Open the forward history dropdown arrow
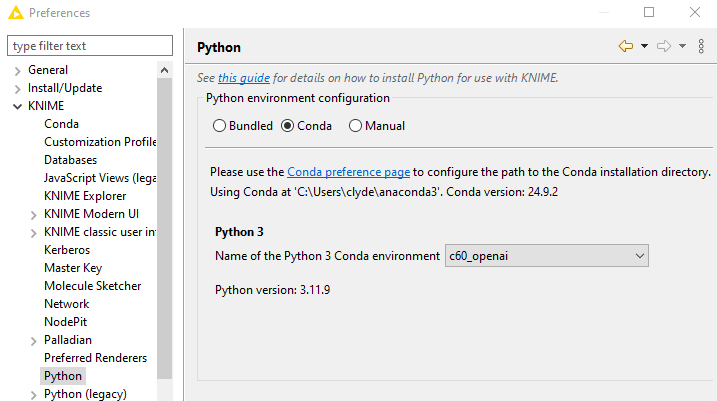 (x=682, y=46)
